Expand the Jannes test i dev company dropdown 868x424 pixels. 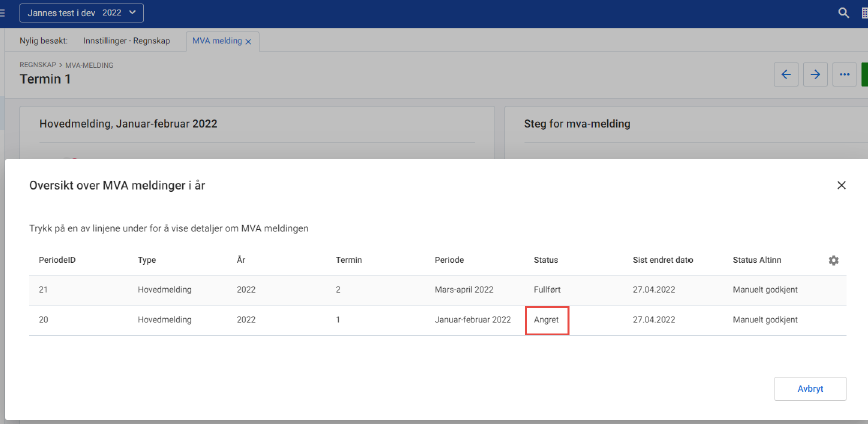coord(81,13)
